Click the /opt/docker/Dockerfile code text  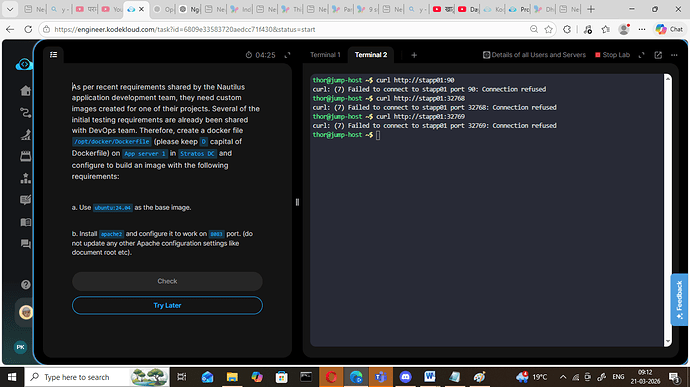[x=112, y=142]
